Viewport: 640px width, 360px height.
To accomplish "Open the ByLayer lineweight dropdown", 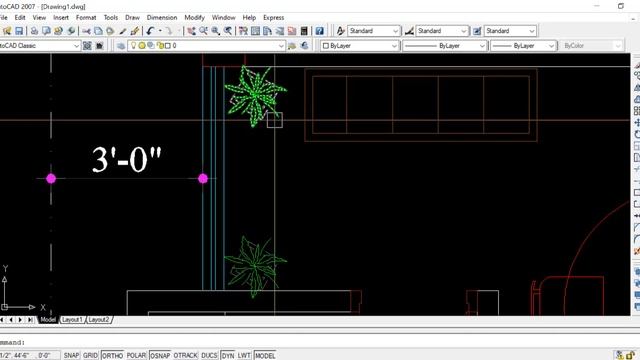I will [551, 46].
